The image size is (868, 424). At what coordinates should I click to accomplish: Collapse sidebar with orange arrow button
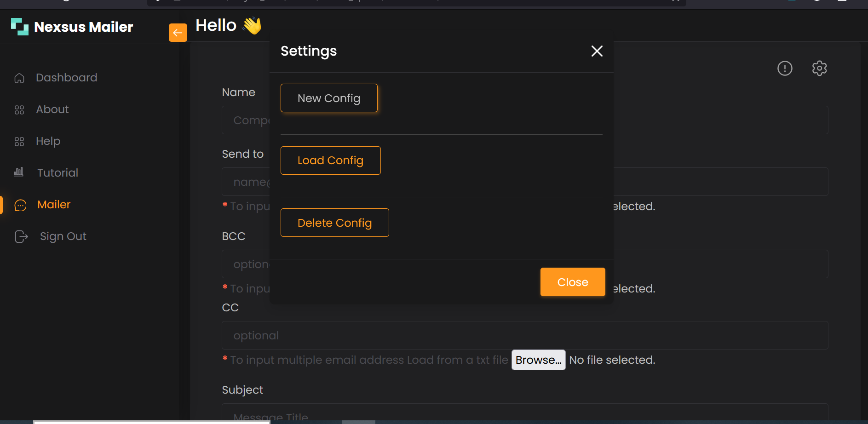178,33
